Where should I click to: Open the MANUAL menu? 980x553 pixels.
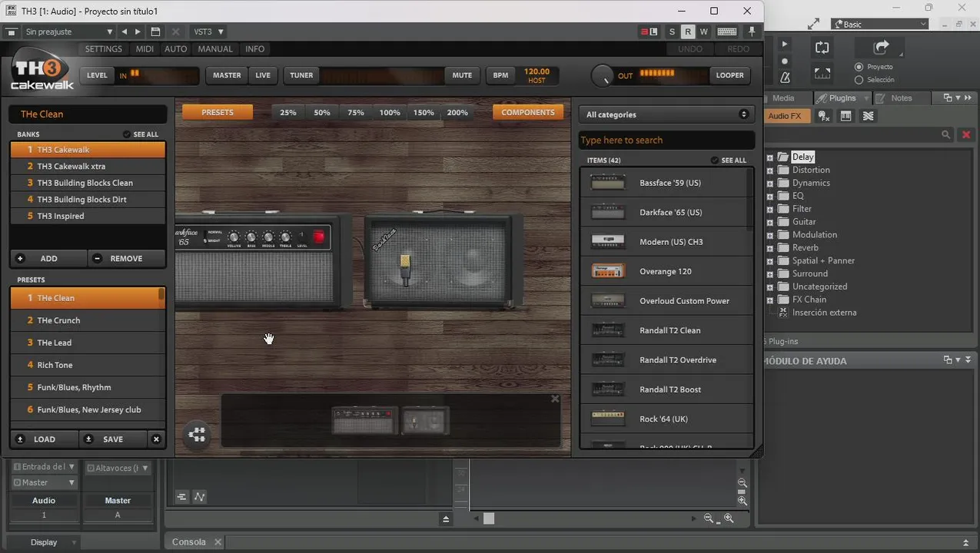215,49
